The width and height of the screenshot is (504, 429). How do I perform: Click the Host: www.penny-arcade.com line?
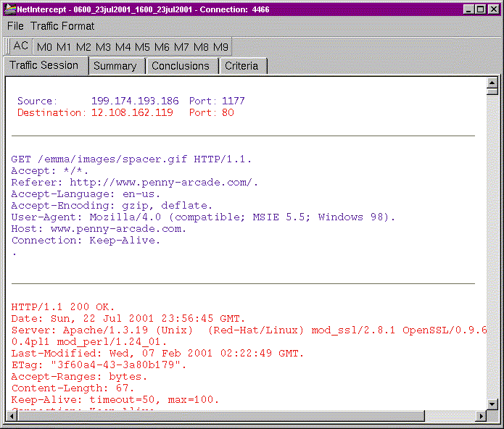[99, 228]
